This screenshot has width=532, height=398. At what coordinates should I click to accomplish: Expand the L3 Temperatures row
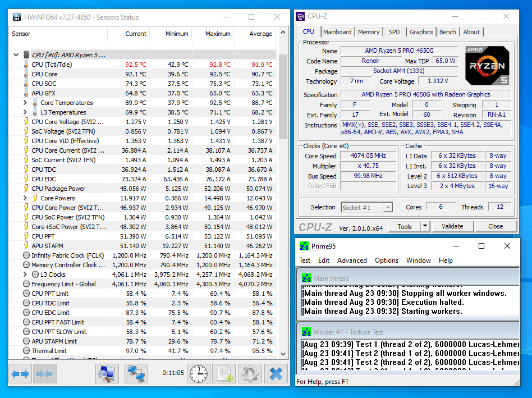click(x=25, y=112)
